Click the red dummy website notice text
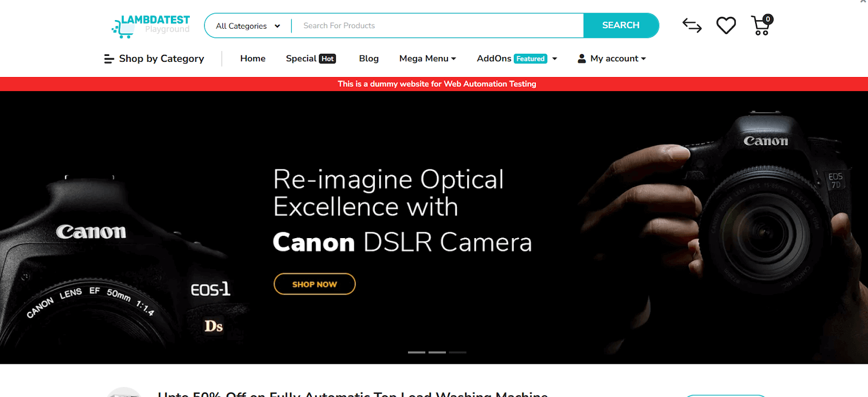Screen dimensions: 868x397 437,84
